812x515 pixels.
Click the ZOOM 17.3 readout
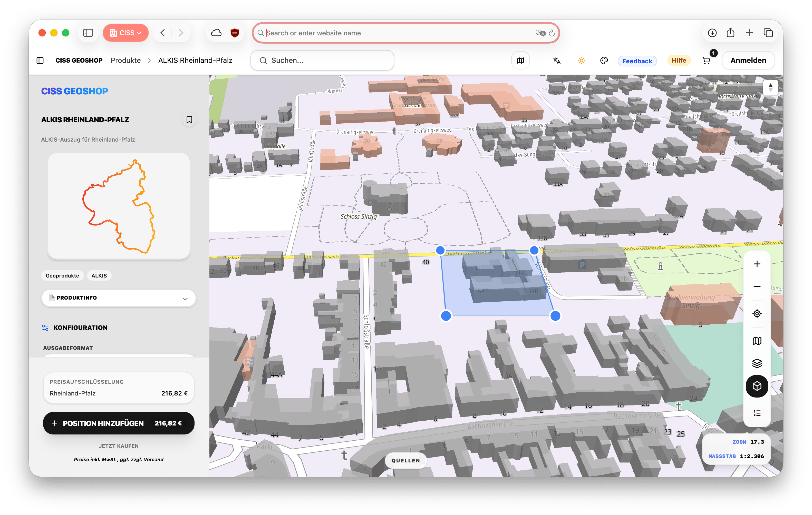[x=748, y=442]
